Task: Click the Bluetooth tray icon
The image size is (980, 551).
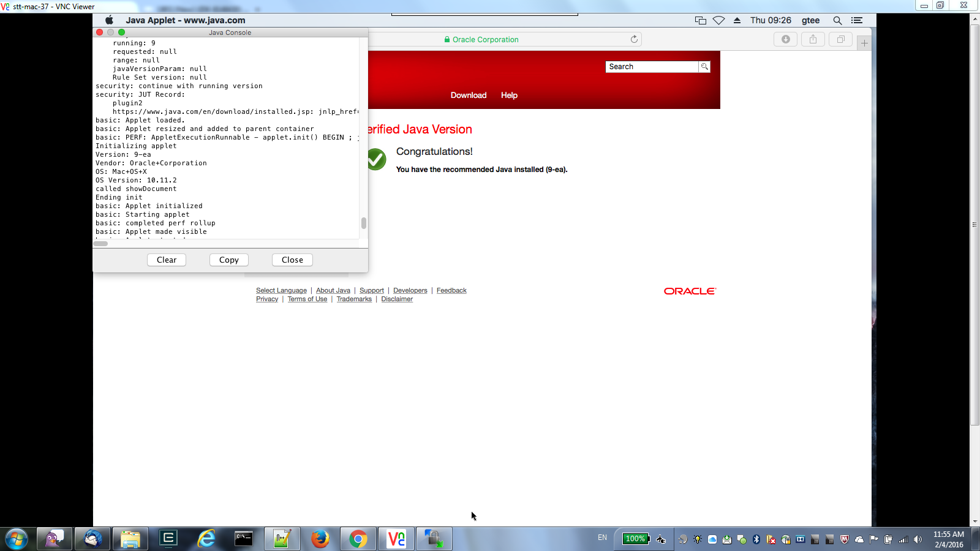Action: tap(756, 539)
